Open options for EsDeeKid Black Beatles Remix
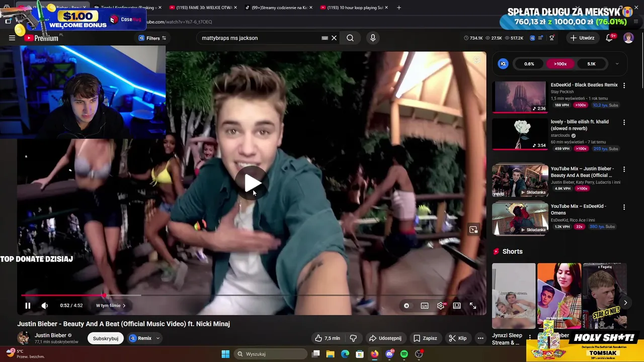 pyautogui.click(x=624, y=85)
